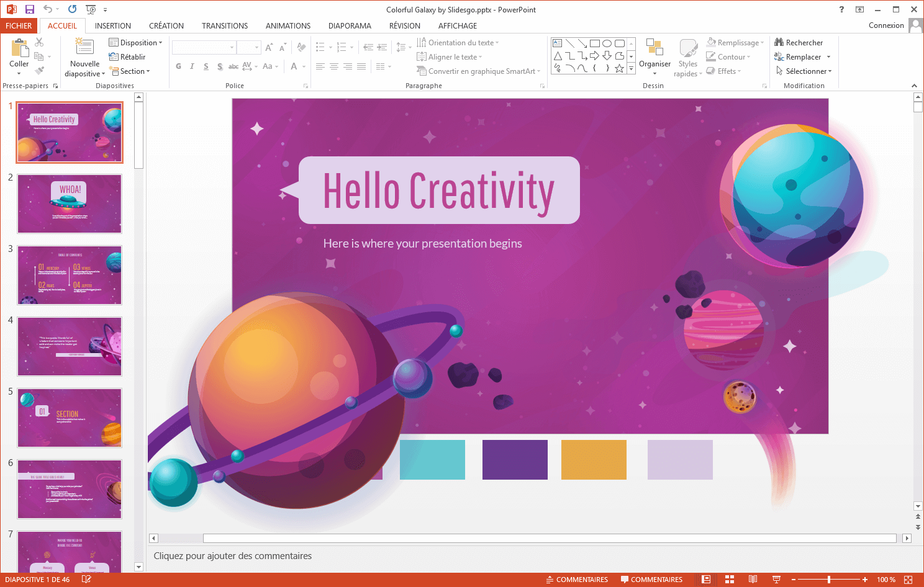The width and height of the screenshot is (924, 587).
Task: Switch to the TRANSITIONS tab
Action: tap(224, 25)
